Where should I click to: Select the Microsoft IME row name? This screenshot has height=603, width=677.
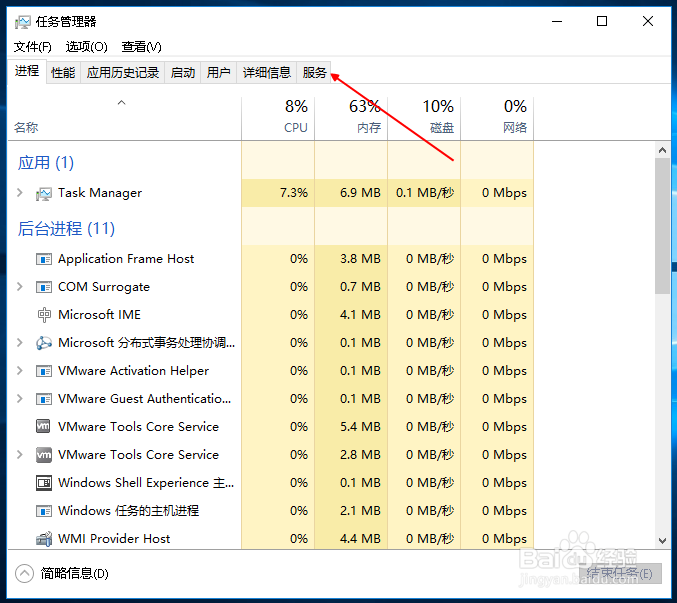99,315
